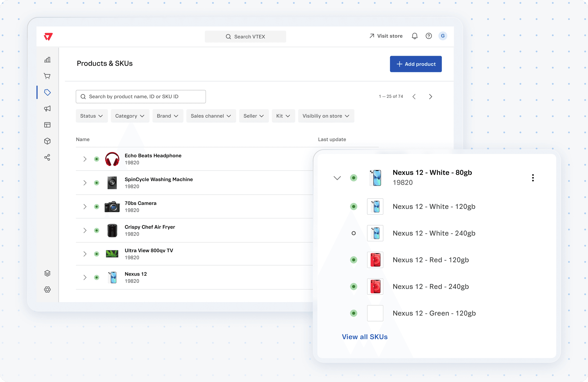Expand the SpinCycle Washing Machine row
The height and width of the screenshot is (382, 588).
[85, 183]
